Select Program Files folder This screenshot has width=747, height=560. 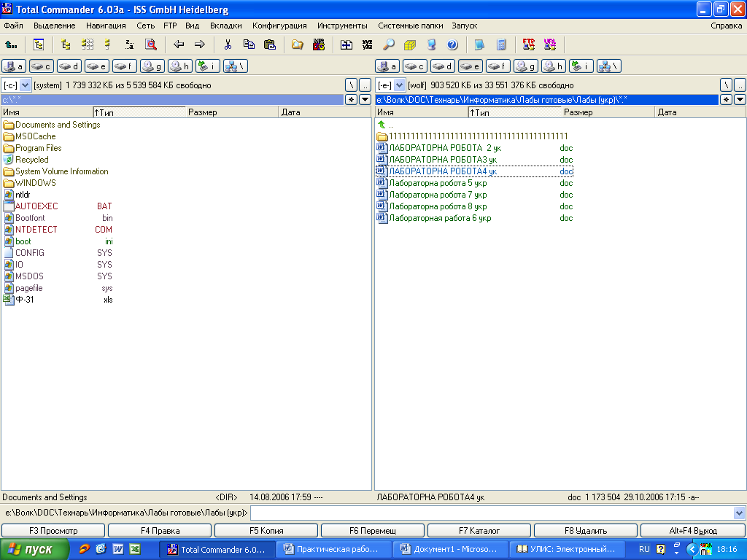38,148
